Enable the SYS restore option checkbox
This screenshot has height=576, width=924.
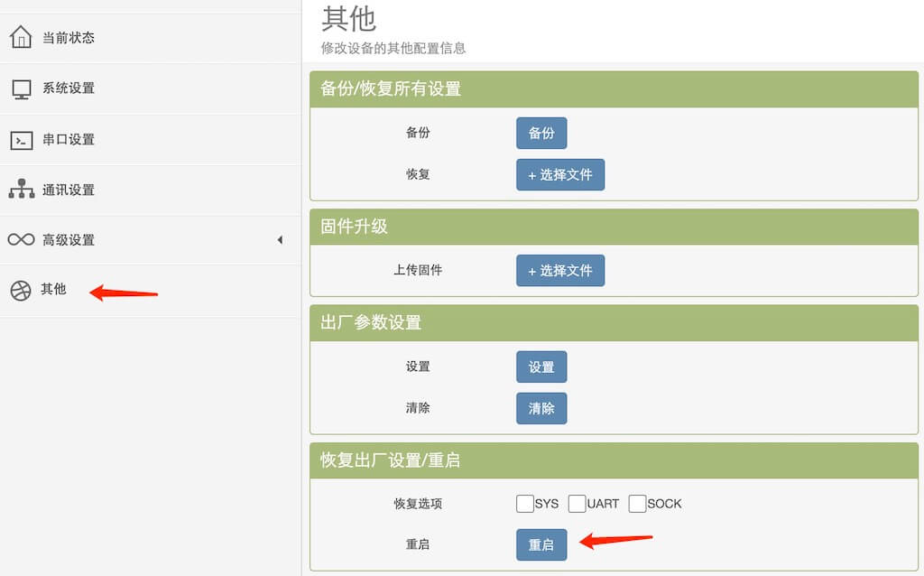(x=525, y=504)
